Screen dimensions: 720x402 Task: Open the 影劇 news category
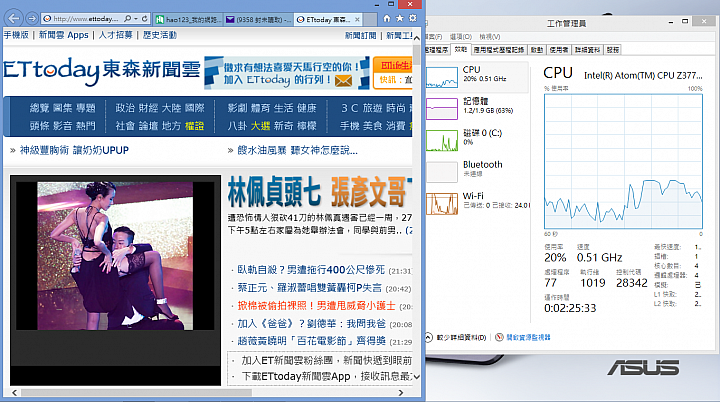(237, 108)
